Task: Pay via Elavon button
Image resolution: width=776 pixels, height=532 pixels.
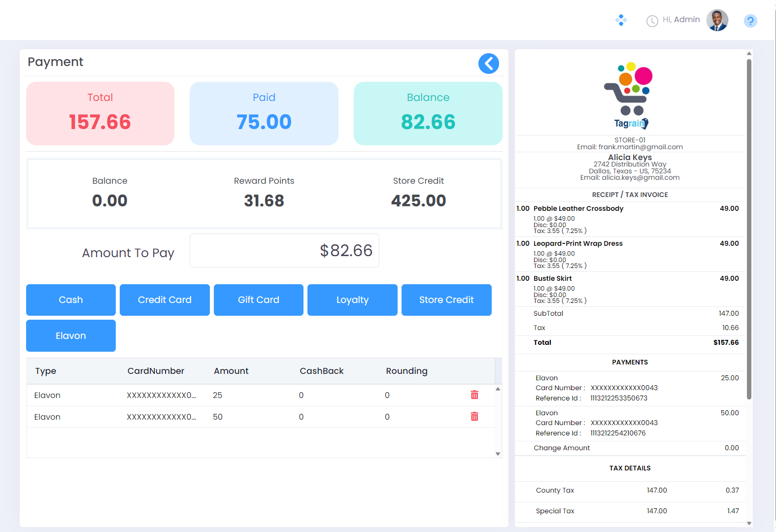Action: point(71,335)
